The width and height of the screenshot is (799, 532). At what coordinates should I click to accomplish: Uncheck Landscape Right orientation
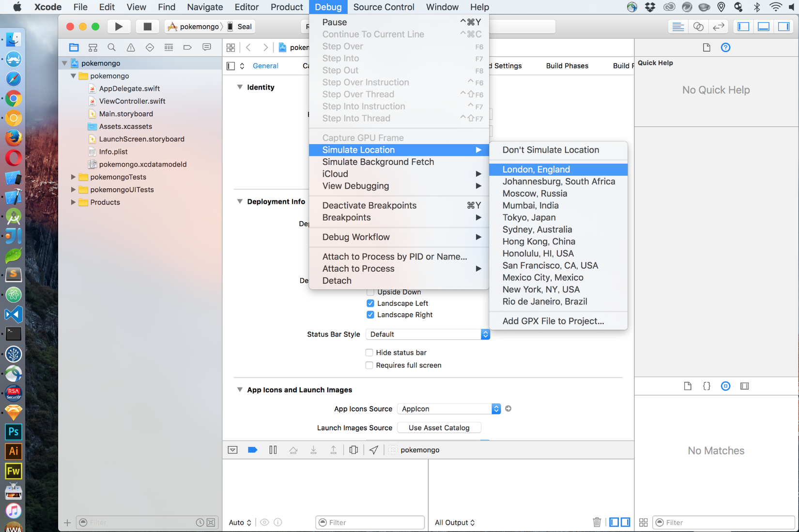click(x=370, y=315)
